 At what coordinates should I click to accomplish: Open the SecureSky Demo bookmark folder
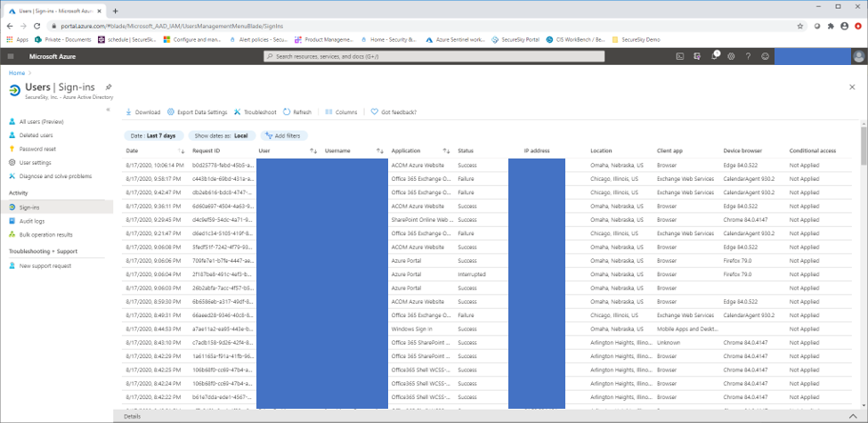coord(636,40)
